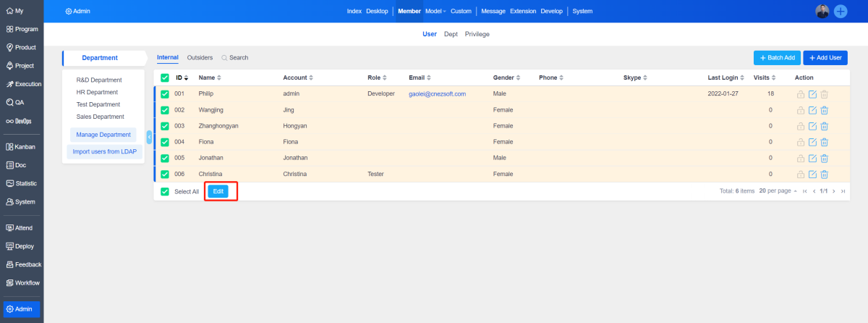Click the lock icon in Christina's row
Viewport: 868px width, 323px height.
tap(800, 175)
